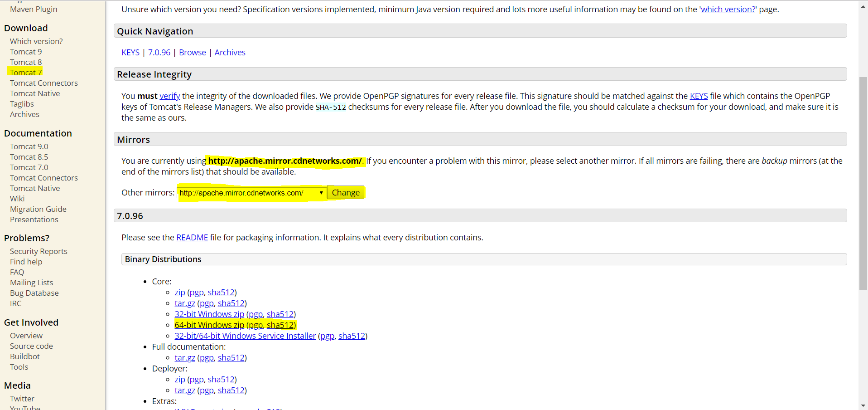Click the page vertical scrollbar thumb
Image resolution: width=868 pixels, height=410 pixels.
863,183
